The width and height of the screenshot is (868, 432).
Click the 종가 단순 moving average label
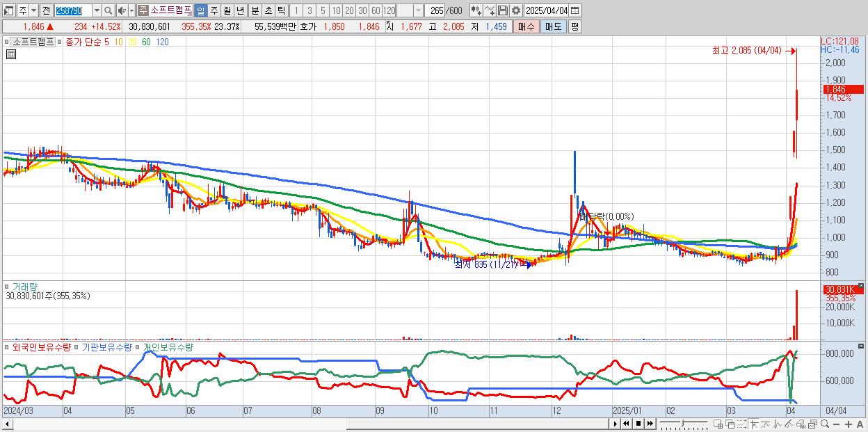click(x=83, y=42)
